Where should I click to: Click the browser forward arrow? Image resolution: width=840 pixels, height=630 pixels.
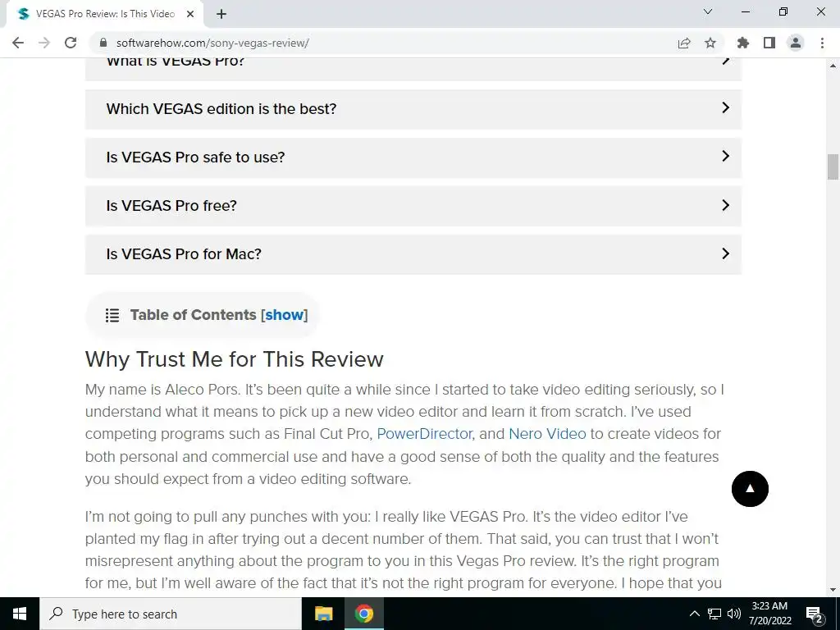(44, 43)
